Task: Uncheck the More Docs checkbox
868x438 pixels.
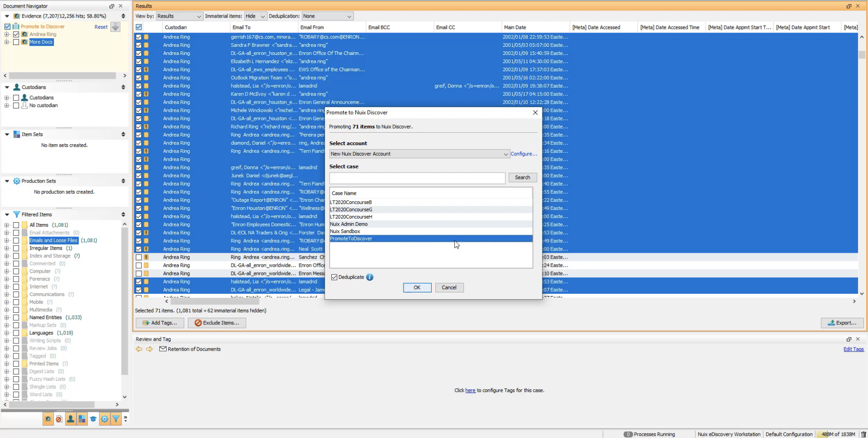Action: pyautogui.click(x=16, y=42)
